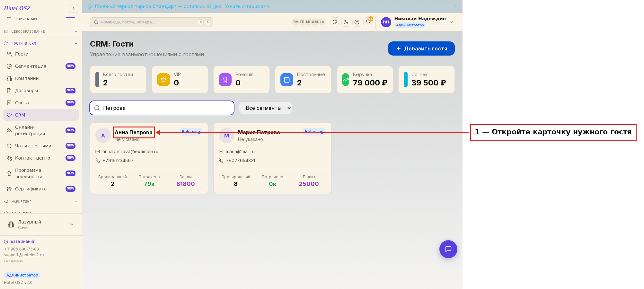Click phone number +79161234567
The width and height of the screenshot is (644, 289).
pos(118,161)
